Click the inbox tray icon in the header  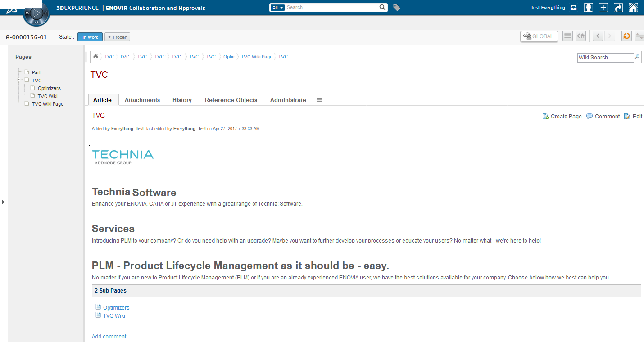tap(573, 8)
